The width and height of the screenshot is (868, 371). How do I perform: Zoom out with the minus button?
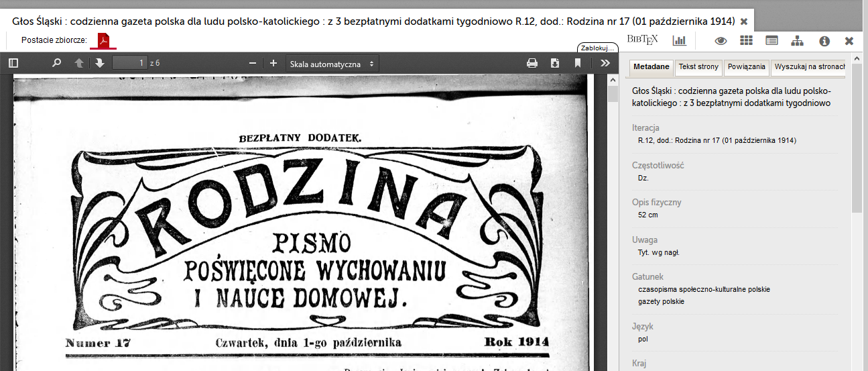coord(253,63)
